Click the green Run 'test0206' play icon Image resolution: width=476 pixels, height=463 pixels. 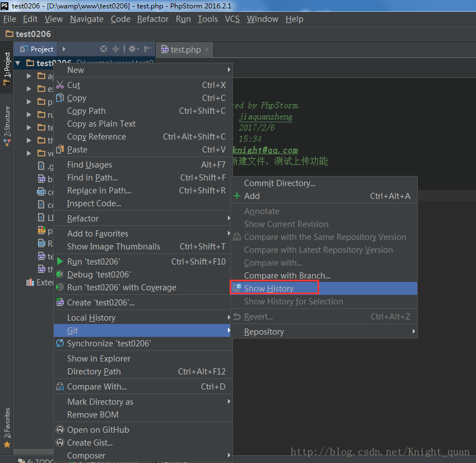pos(60,261)
